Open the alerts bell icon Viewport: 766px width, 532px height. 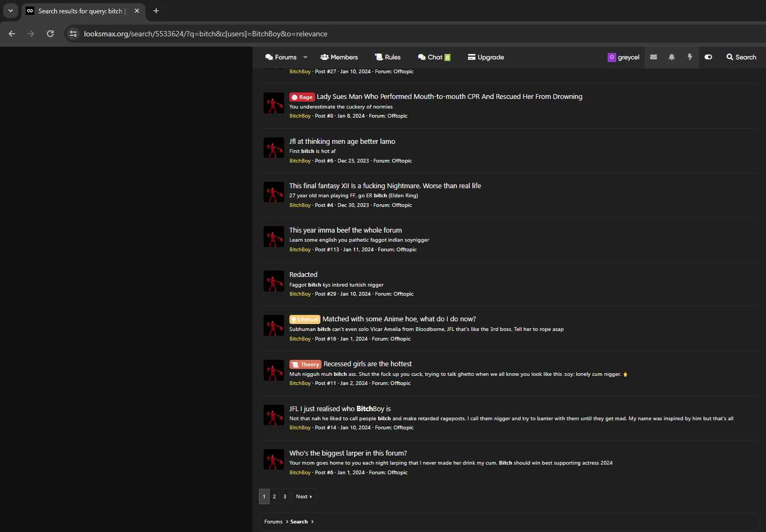pos(671,57)
